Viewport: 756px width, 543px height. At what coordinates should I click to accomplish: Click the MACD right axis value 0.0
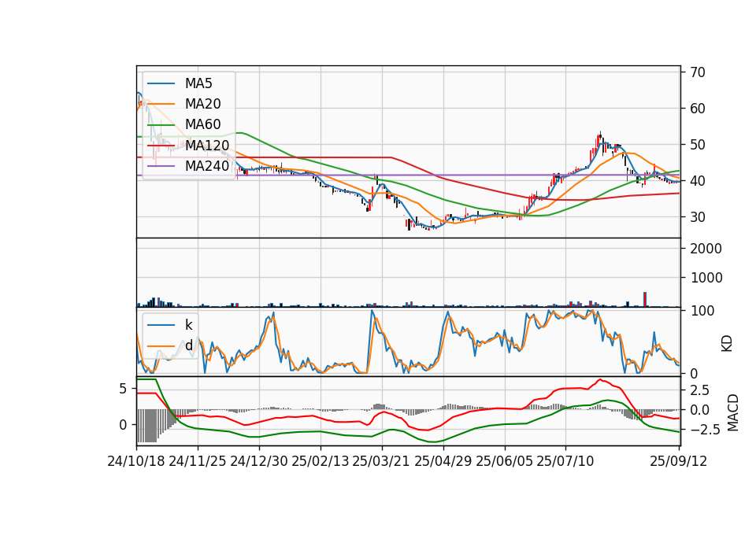point(699,409)
